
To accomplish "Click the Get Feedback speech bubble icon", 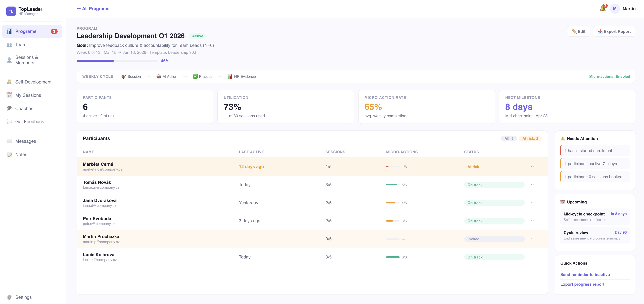I will click(9, 121).
